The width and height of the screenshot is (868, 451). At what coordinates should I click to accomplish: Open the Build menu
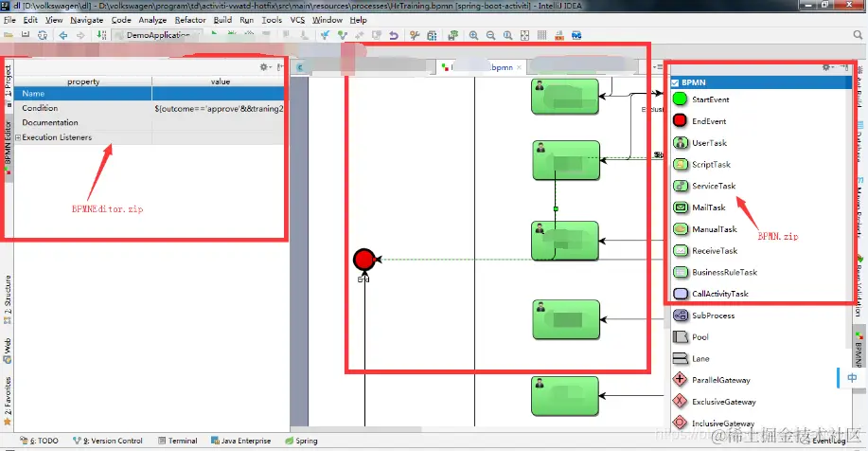coord(222,20)
